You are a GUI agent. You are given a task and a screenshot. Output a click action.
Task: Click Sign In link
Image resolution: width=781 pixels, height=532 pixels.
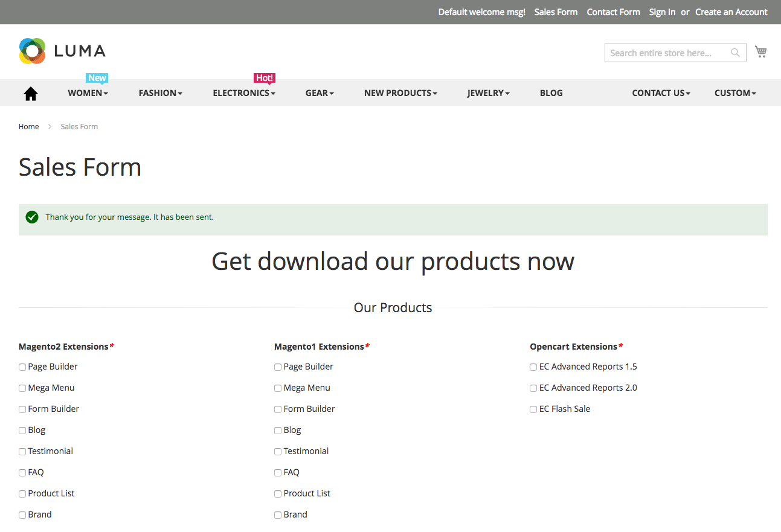click(x=662, y=12)
